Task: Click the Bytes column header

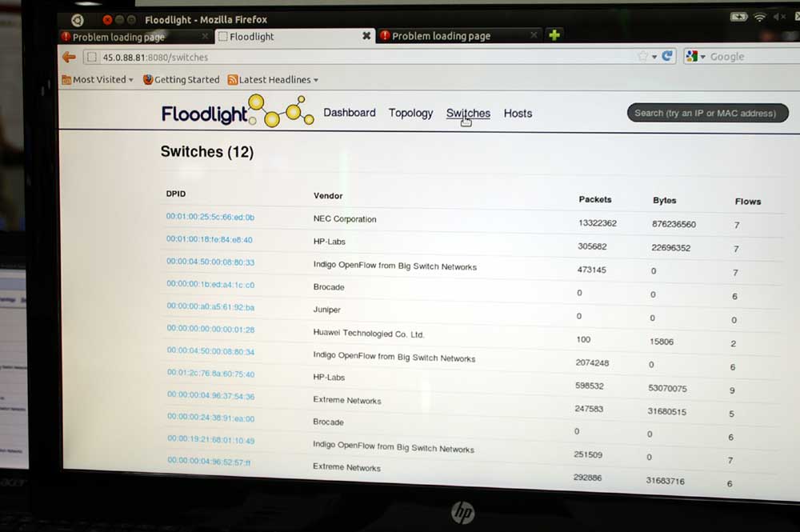Action: pos(664,201)
